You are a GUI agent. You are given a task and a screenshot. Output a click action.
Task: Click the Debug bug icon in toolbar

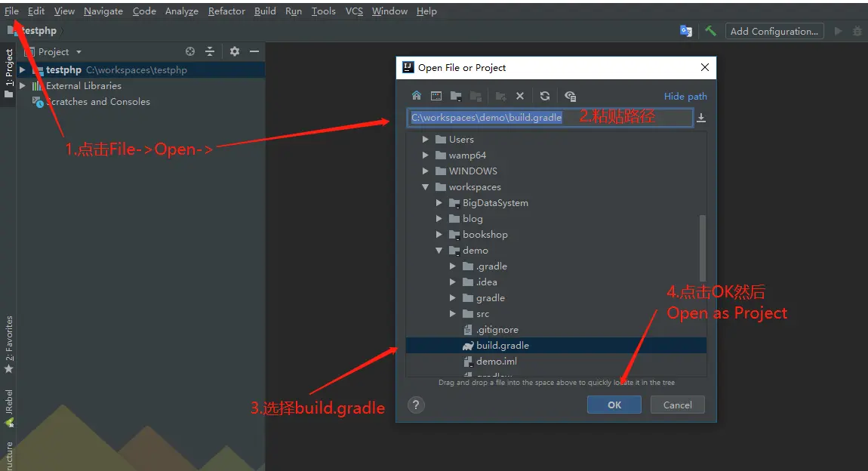(x=858, y=31)
